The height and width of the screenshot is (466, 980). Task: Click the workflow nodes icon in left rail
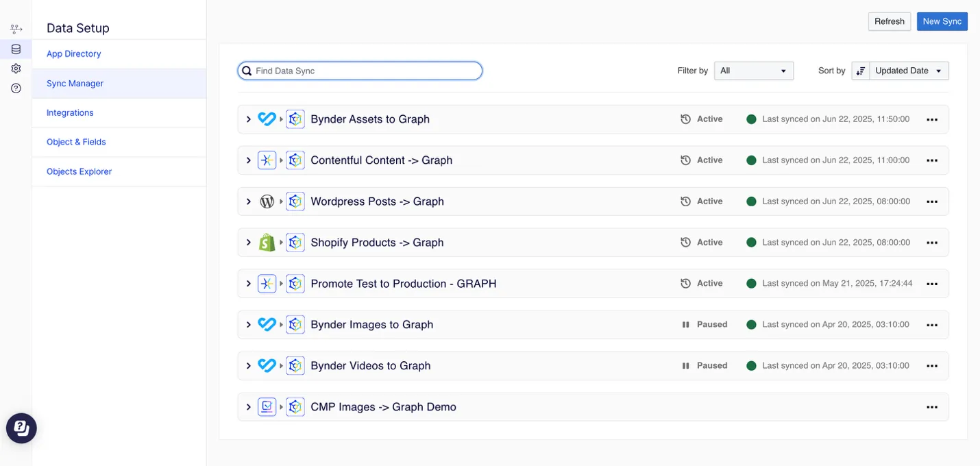(x=16, y=29)
